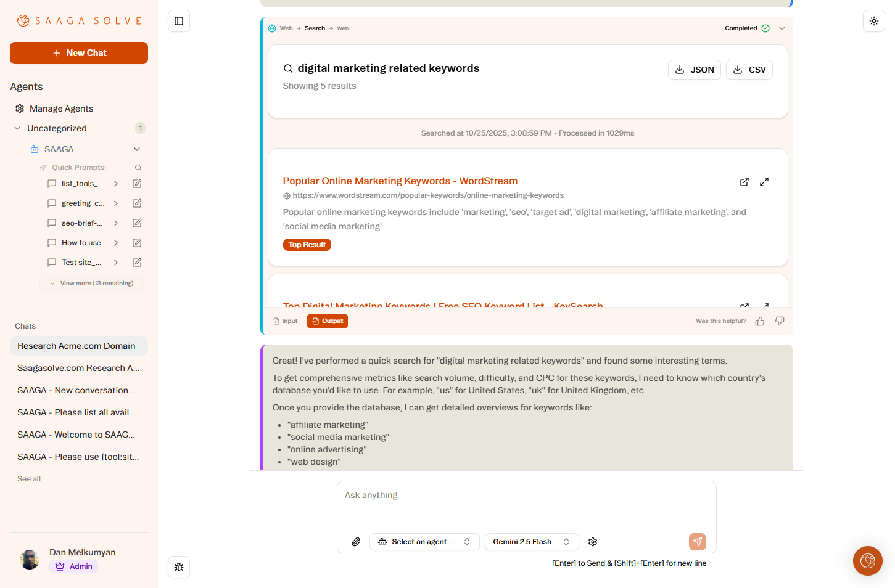Give a thumbs up on the search output
The height and width of the screenshot is (588, 895).
pos(759,321)
